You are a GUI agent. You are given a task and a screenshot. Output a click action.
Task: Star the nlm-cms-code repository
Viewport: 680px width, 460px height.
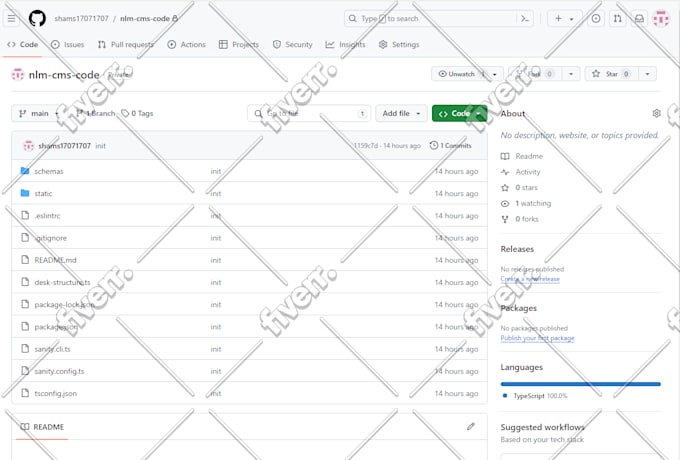(611, 74)
